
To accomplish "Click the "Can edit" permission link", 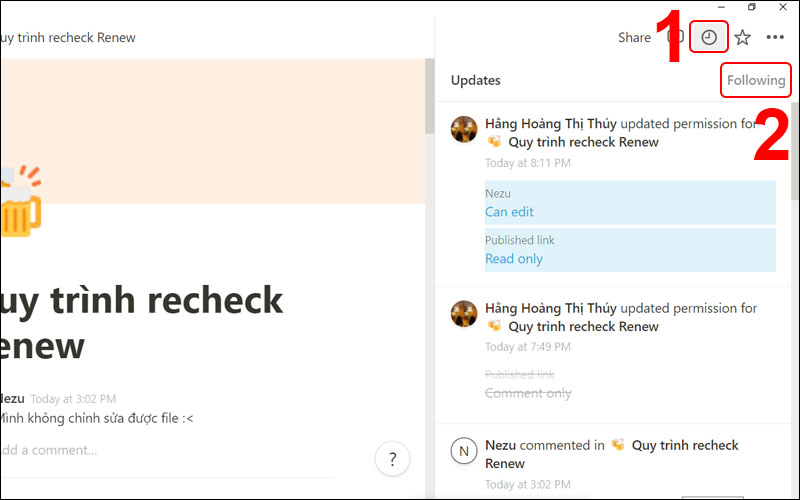I will 510,212.
